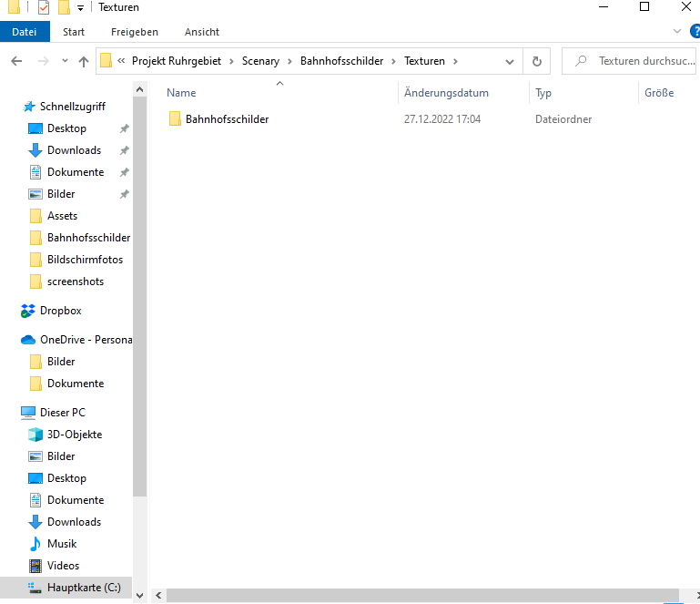Click the Properties quick access icon

pos(44,7)
